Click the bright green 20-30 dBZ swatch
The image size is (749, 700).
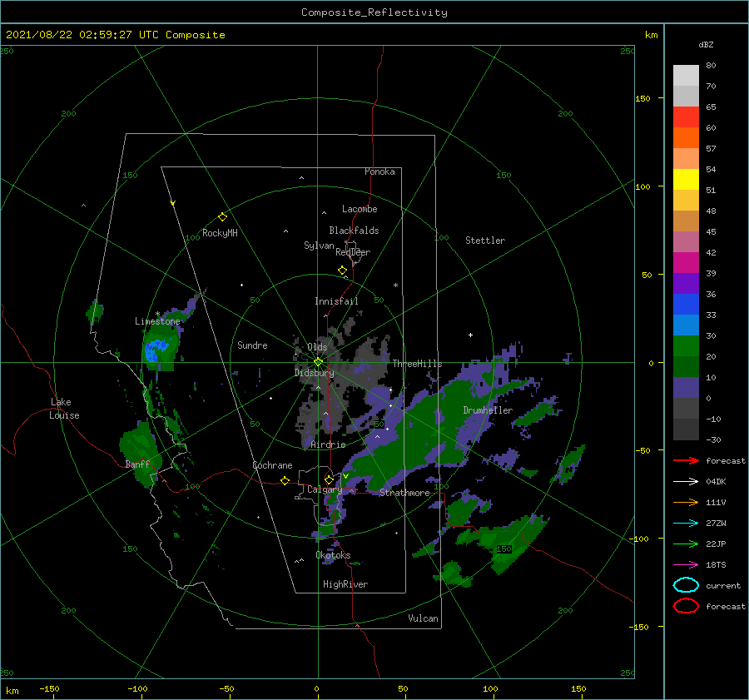pos(686,346)
